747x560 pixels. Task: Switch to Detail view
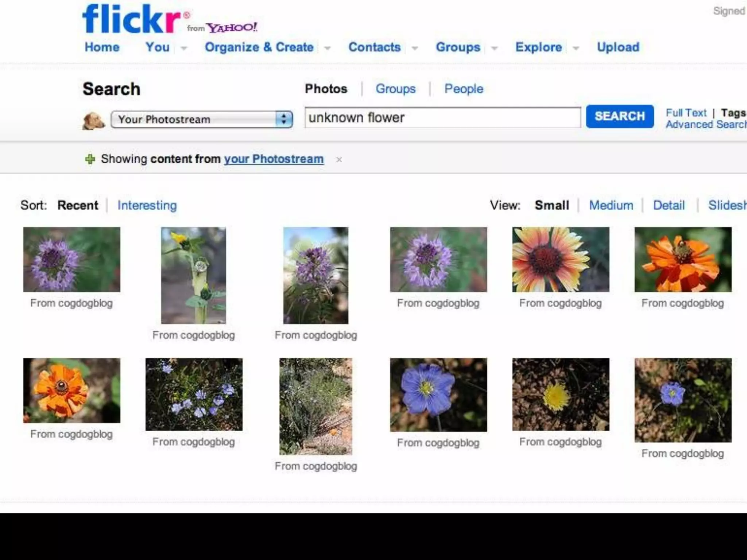[x=669, y=205]
